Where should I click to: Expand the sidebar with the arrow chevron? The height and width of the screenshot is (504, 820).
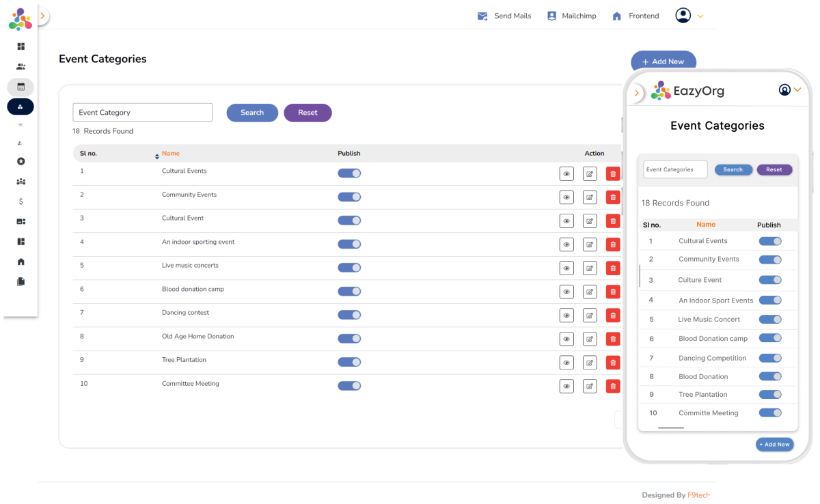tap(42, 16)
